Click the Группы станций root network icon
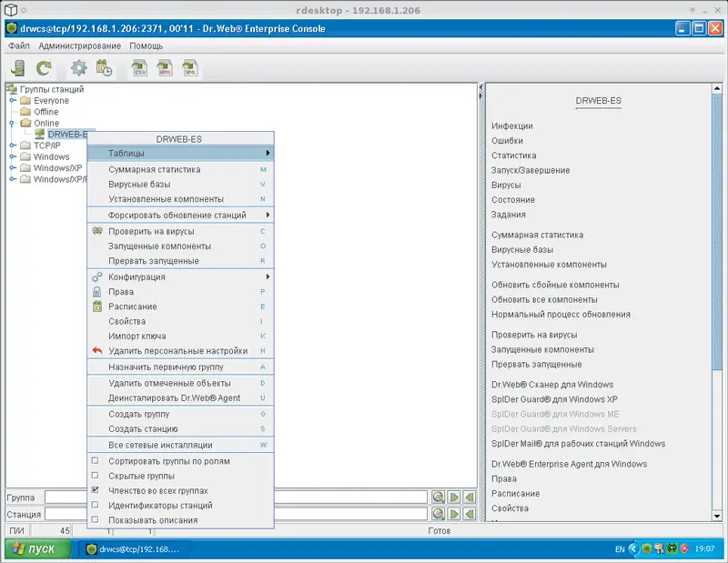Image resolution: width=728 pixels, height=563 pixels. point(12,89)
